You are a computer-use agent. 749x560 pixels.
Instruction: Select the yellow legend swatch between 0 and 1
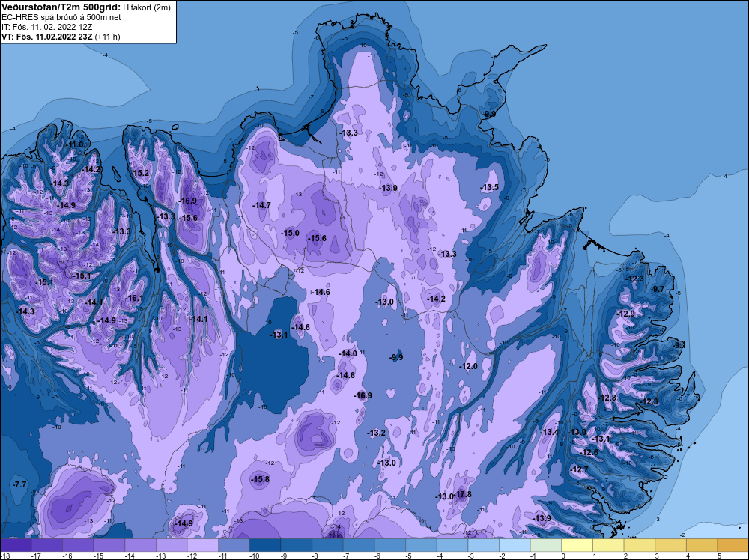pyautogui.click(x=577, y=545)
